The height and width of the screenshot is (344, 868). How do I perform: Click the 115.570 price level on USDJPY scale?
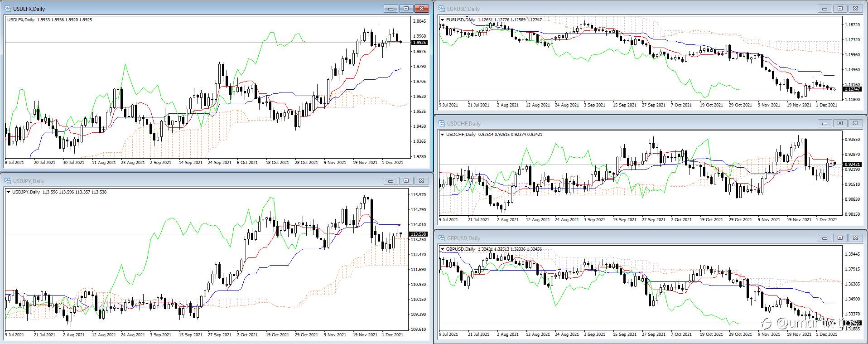click(418, 195)
